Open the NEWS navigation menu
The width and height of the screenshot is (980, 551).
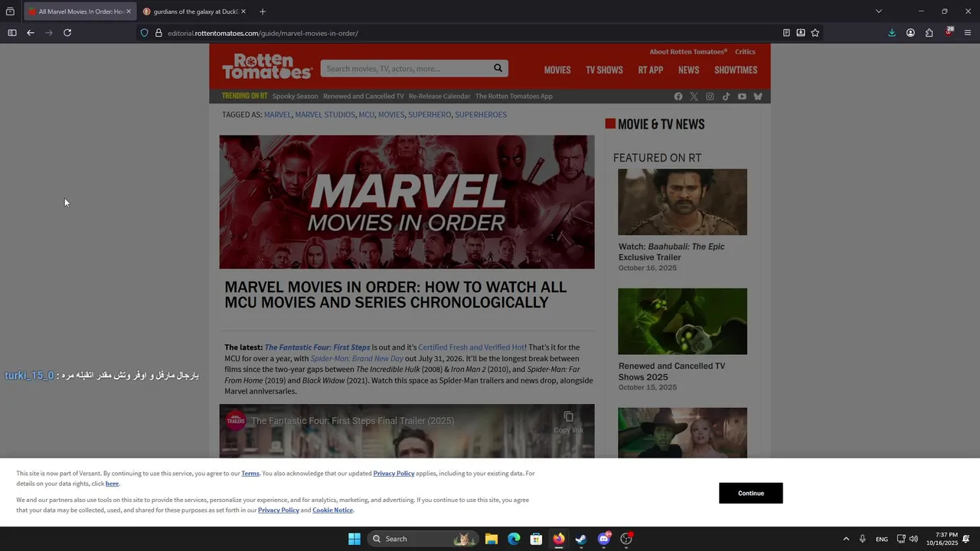pos(688,70)
